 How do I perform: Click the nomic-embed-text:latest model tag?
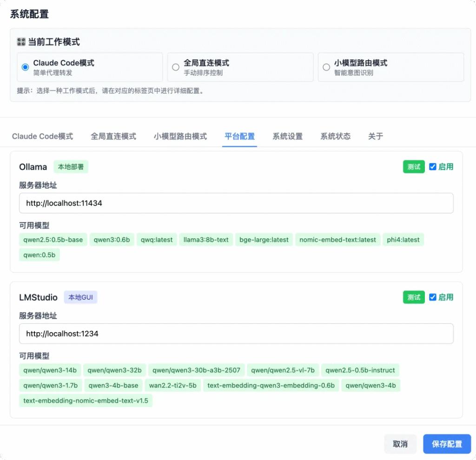337,239
